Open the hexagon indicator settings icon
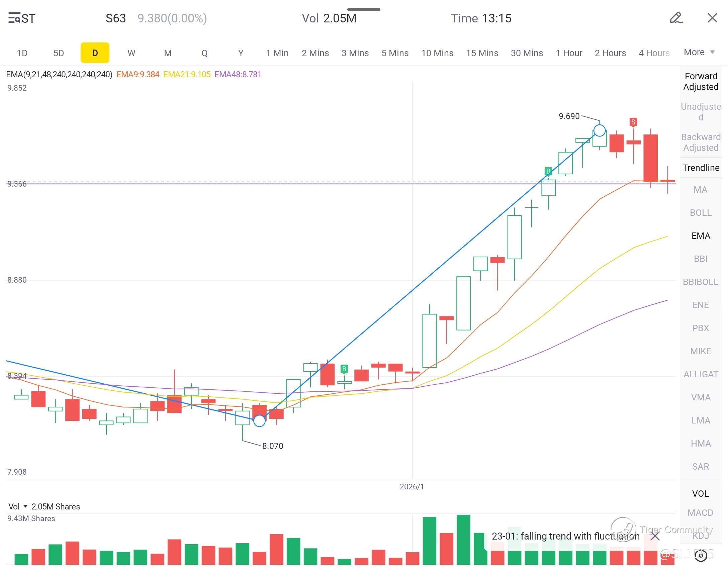The image size is (728, 570). tap(701, 556)
